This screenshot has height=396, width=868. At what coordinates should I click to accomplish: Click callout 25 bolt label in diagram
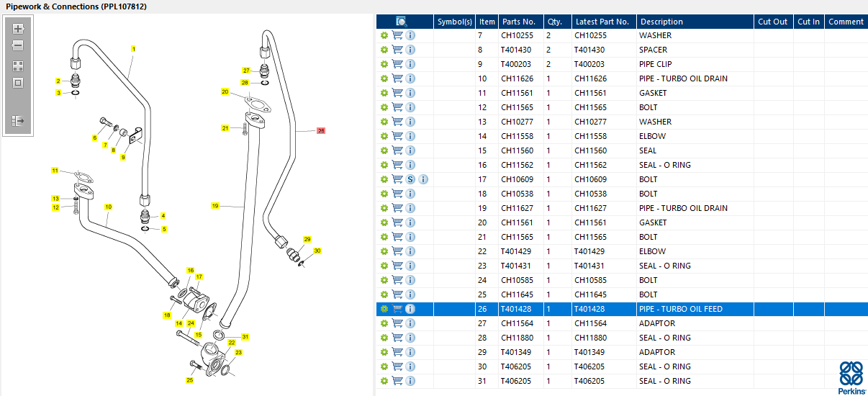[190, 379]
